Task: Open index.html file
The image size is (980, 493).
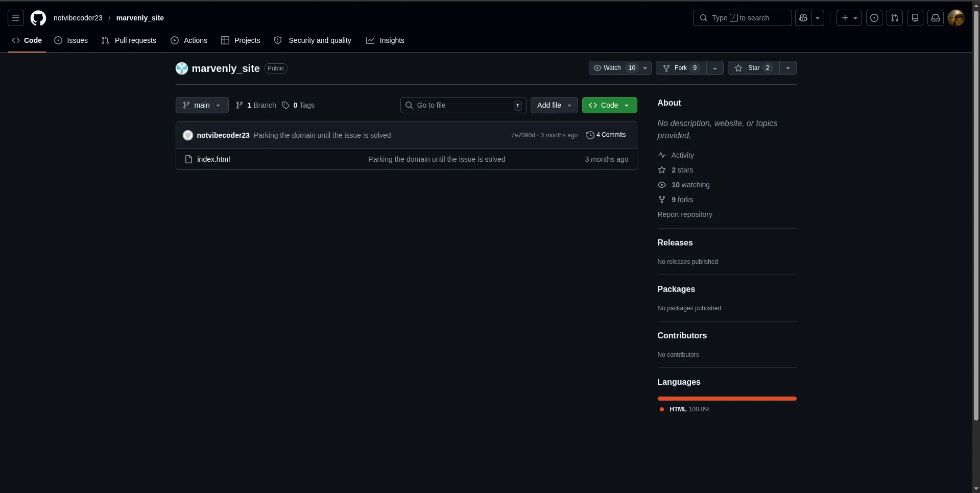Action: pyautogui.click(x=213, y=159)
